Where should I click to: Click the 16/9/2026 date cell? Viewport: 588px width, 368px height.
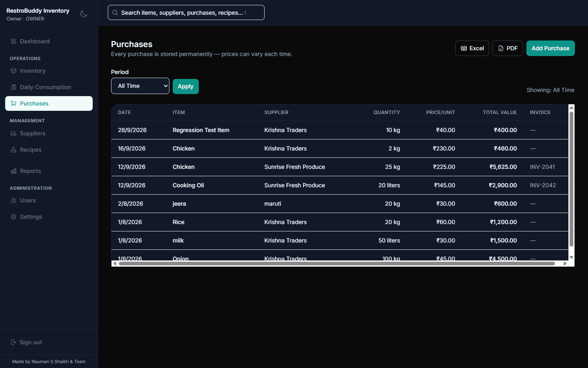132,148
